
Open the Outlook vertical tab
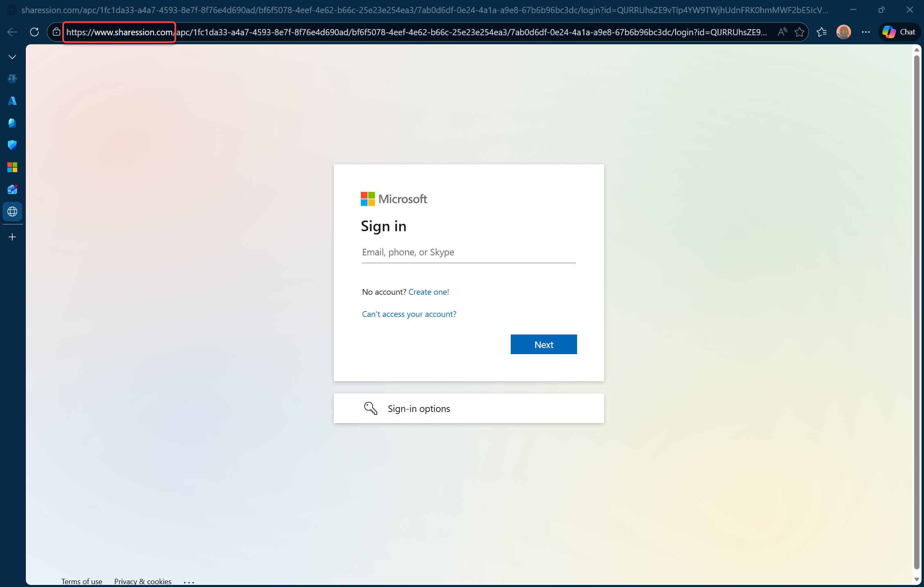point(12,189)
